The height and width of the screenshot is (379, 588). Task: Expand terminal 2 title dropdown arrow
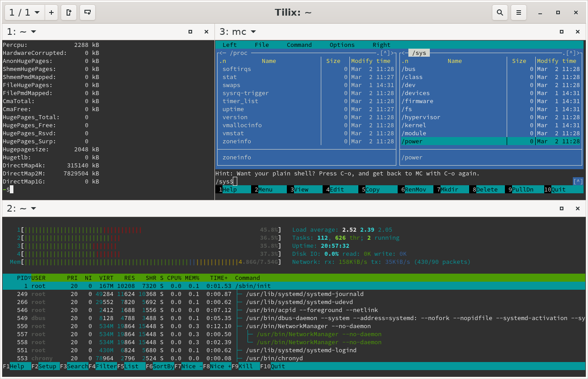tap(34, 208)
